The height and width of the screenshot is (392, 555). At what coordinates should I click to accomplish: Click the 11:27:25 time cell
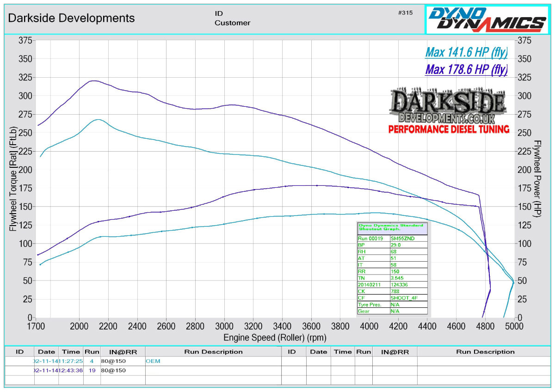coord(71,361)
